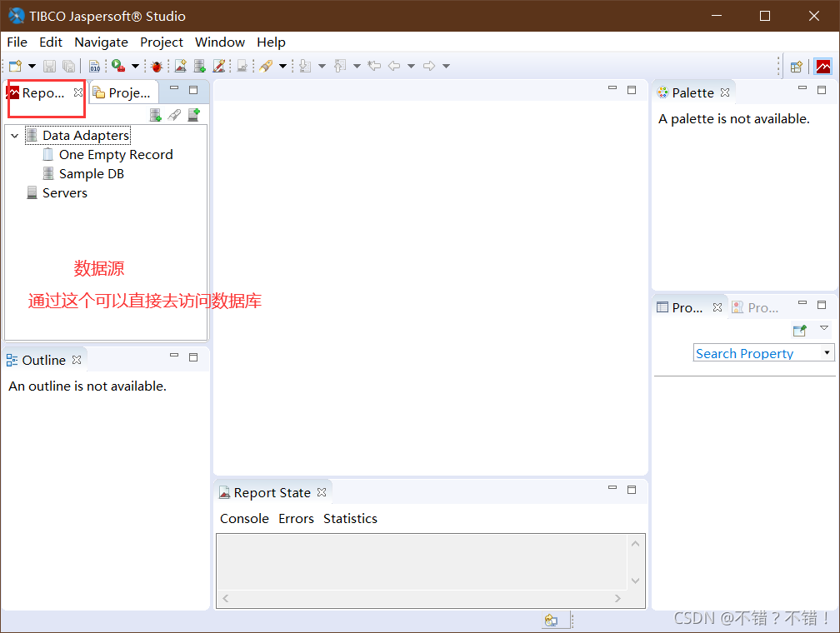This screenshot has width=840, height=633.
Task: Open the New wizard dropdown arrow
Action: click(x=32, y=67)
